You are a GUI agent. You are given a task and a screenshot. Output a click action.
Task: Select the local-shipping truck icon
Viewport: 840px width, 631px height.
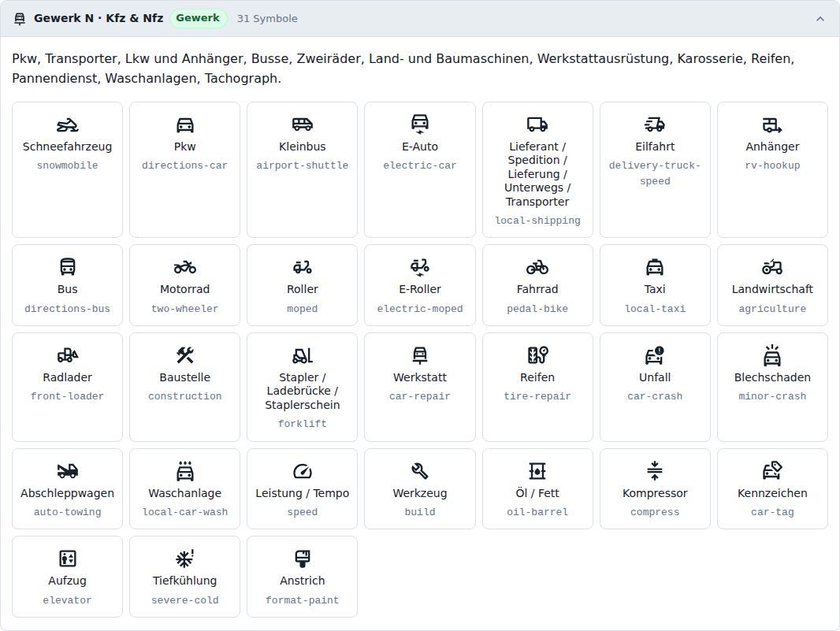coord(537,125)
